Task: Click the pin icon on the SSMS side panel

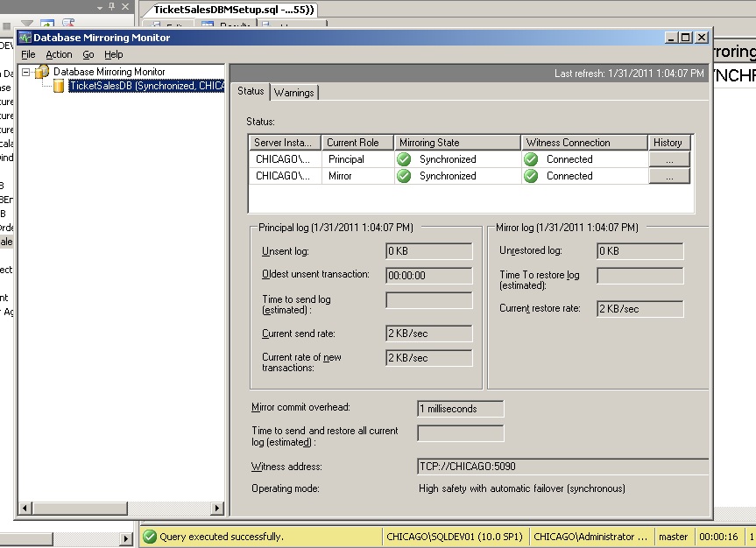Action: pos(112,7)
